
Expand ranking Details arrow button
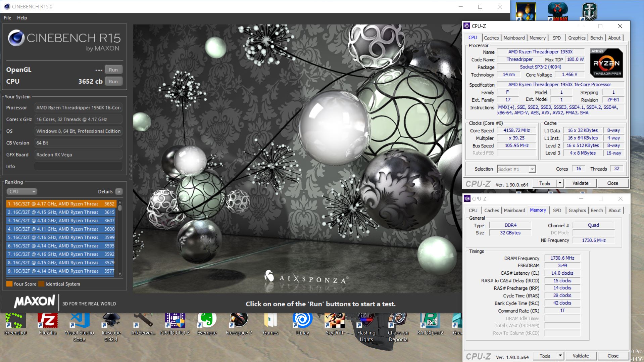(x=119, y=191)
